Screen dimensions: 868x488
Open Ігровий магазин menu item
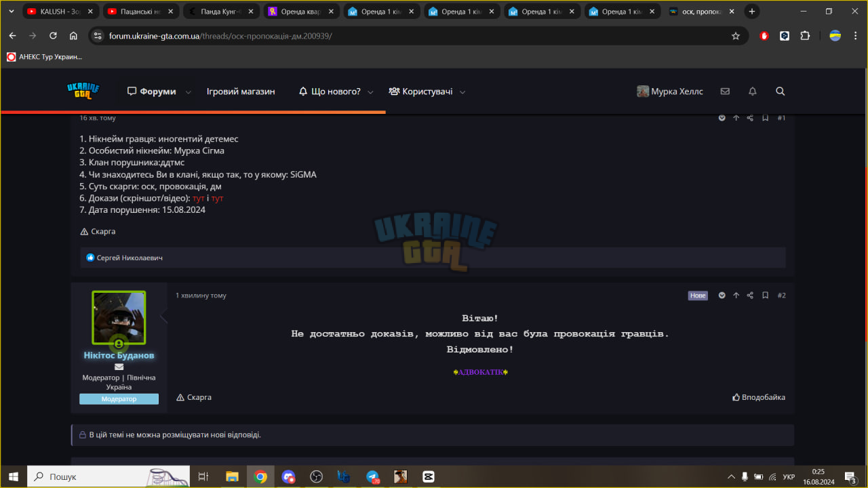click(x=241, y=91)
